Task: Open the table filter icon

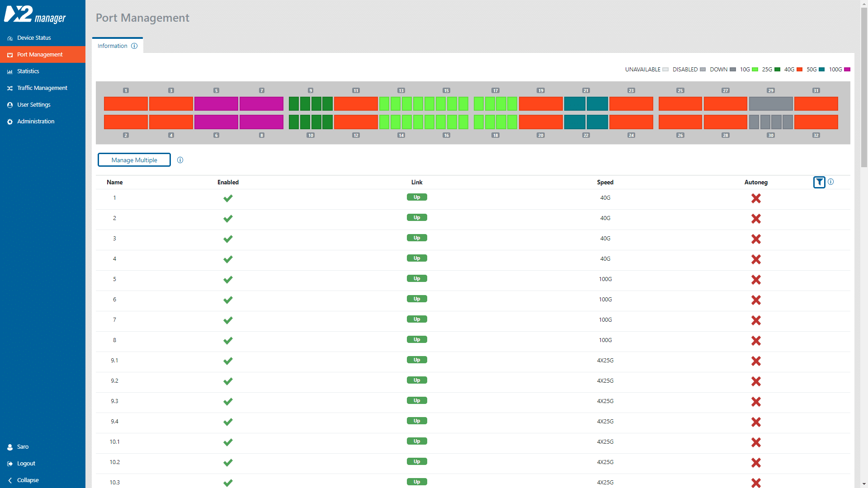Action: click(820, 182)
